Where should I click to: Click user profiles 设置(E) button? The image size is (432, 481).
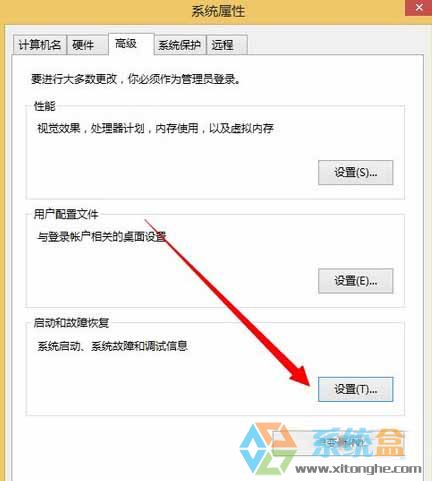[x=355, y=281]
